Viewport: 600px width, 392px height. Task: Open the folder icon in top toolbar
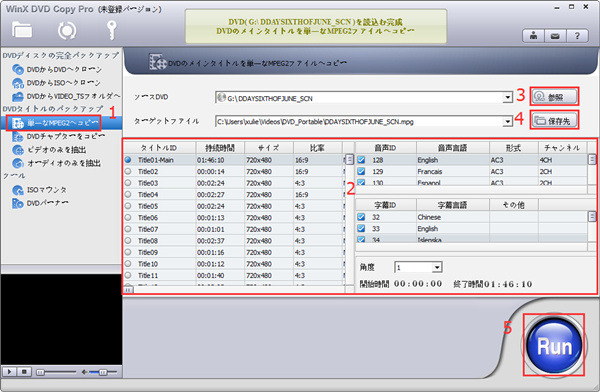21,30
